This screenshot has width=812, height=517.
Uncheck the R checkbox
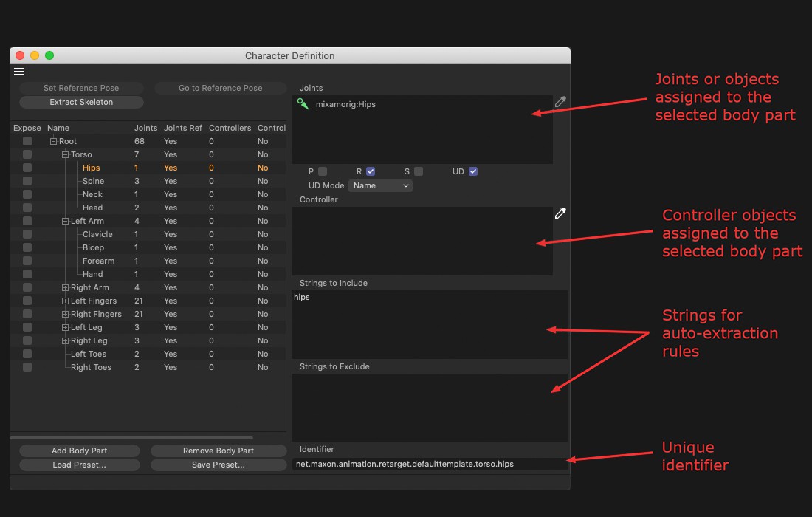click(371, 171)
